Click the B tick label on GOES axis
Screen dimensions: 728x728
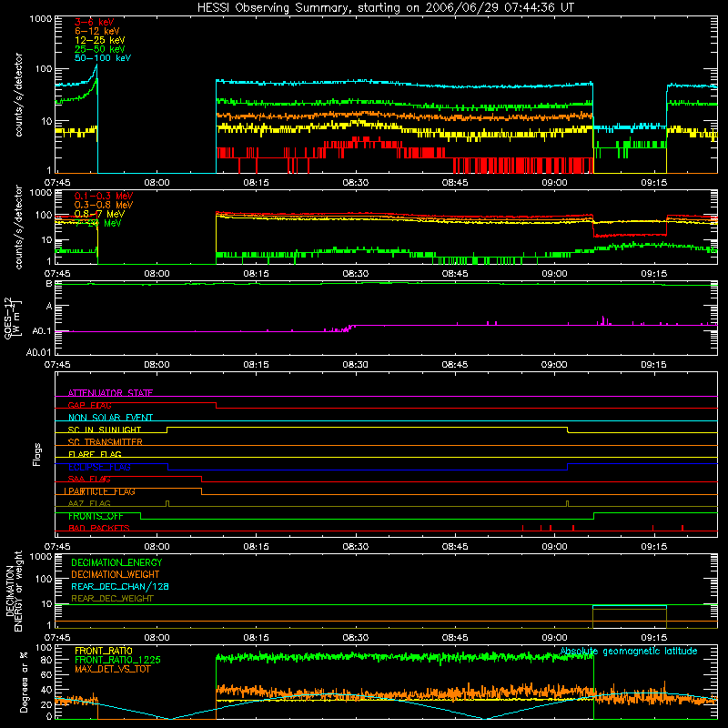tap(49, 283)
